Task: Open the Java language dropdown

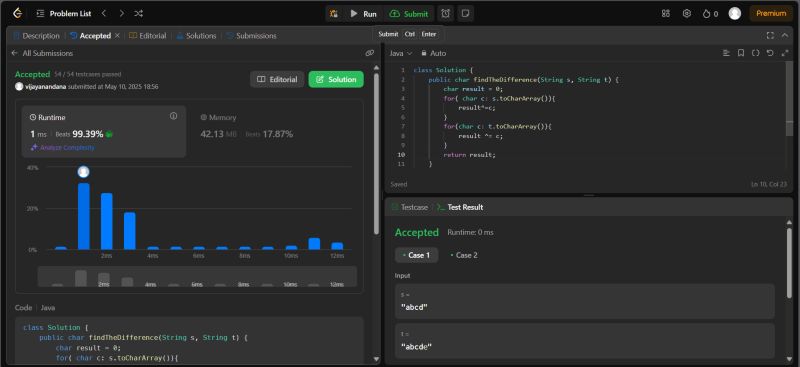Action: click(401, 53)
